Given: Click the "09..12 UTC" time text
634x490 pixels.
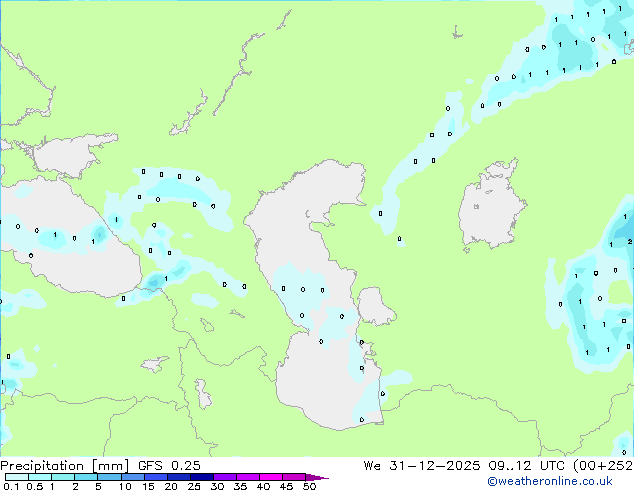Looking at the screenshot, I should [x=526, y=466].
